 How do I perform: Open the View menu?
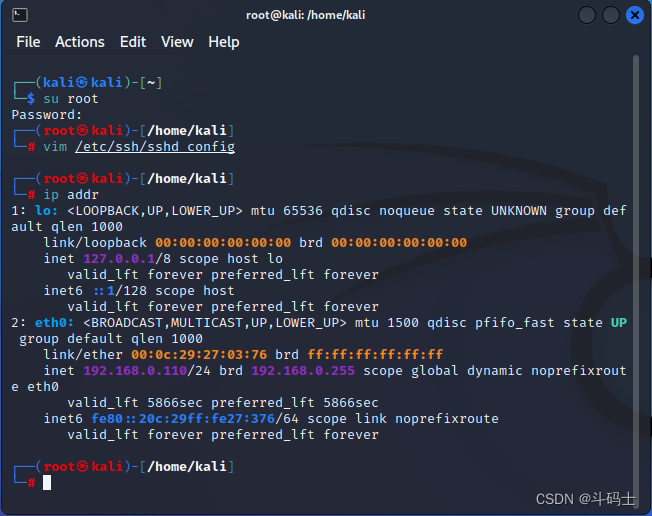click(x=177, y=42)
